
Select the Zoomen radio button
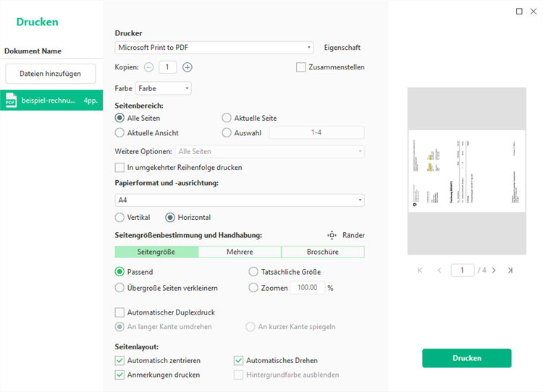(x=253, y=288)
